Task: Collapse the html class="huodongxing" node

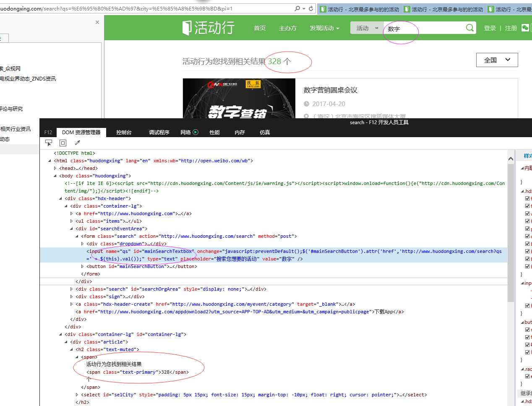Action: click(50, 161)
